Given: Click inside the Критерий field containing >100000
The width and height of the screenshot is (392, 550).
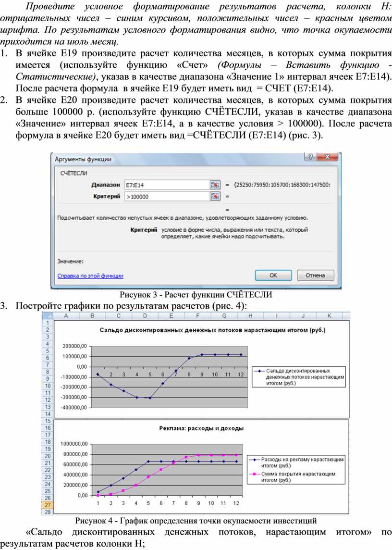Looking at the screenshot, I should [x=166, y=197].
